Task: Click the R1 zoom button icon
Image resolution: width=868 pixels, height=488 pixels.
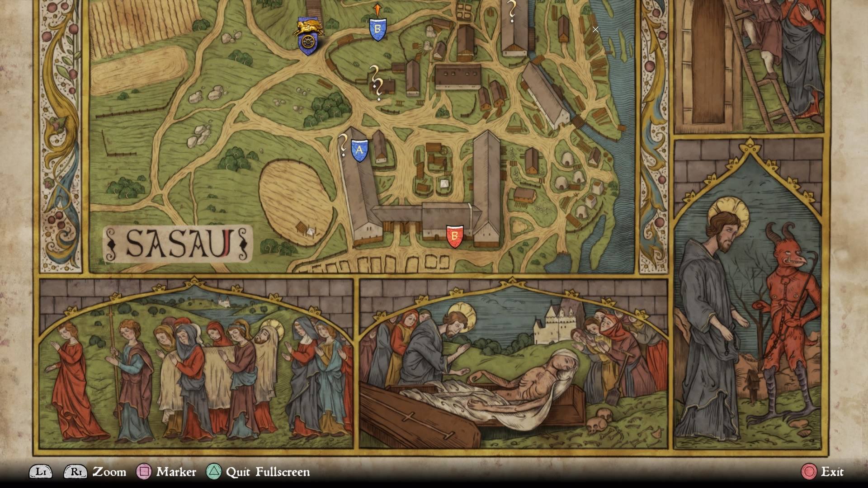Action: [x=75, y=472]
